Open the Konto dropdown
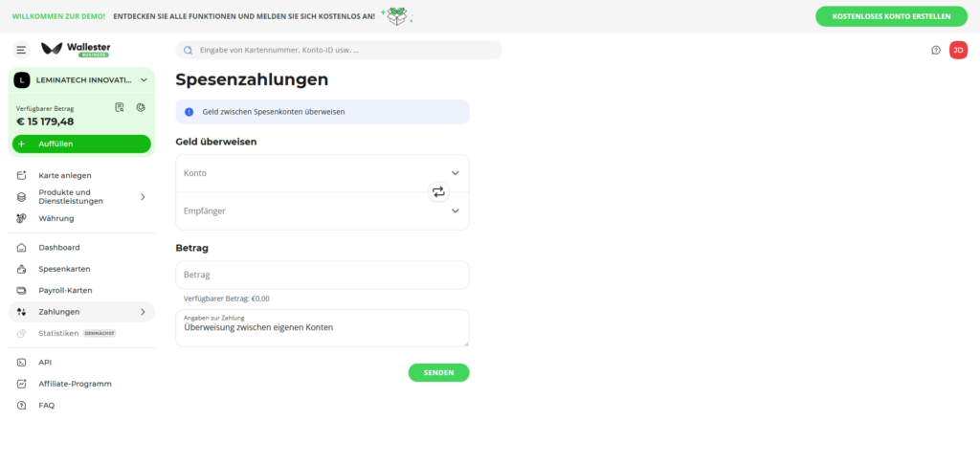Image resolution: width=980 pixels, height=465 pixels. 322,173
